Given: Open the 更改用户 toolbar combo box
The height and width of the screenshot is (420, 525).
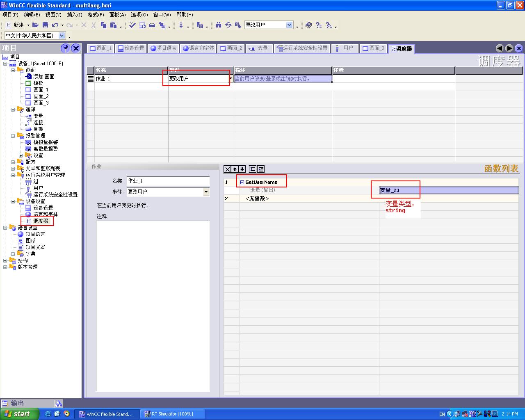Looking at the screenshot, I should 289,25.
